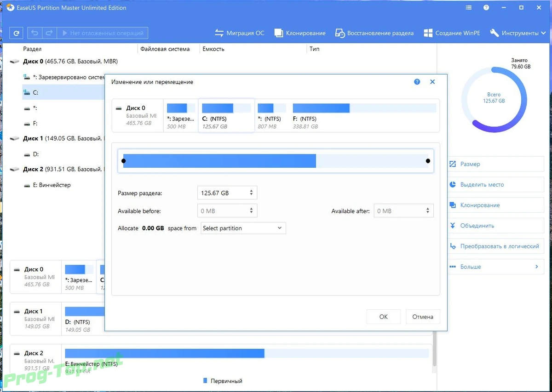Click Объединить in the right panel

click(495, 226)
